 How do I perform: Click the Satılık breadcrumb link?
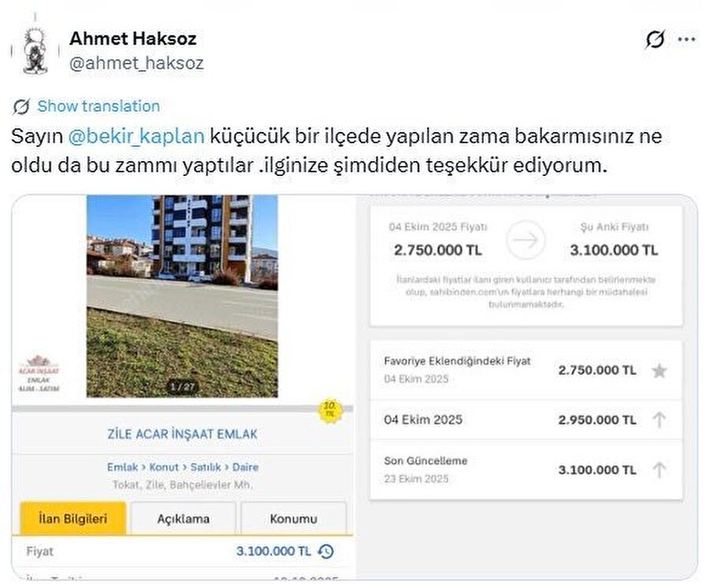click(x=207, y=467)
